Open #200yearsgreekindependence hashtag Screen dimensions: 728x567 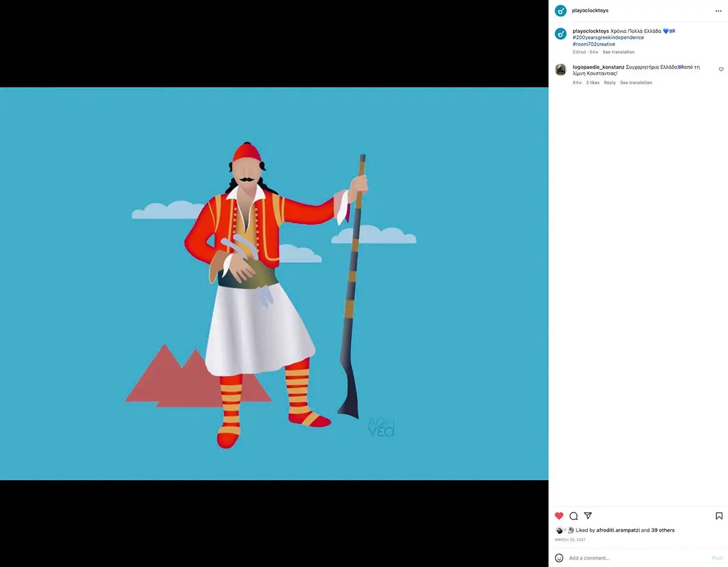[x=608, y=38]
